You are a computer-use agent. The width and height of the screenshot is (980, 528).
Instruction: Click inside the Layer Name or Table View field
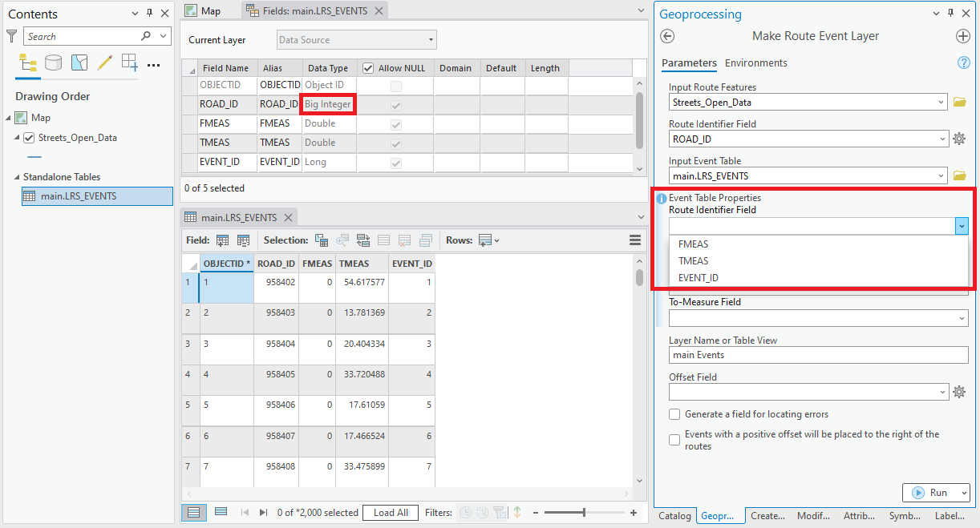pos(817,355)
